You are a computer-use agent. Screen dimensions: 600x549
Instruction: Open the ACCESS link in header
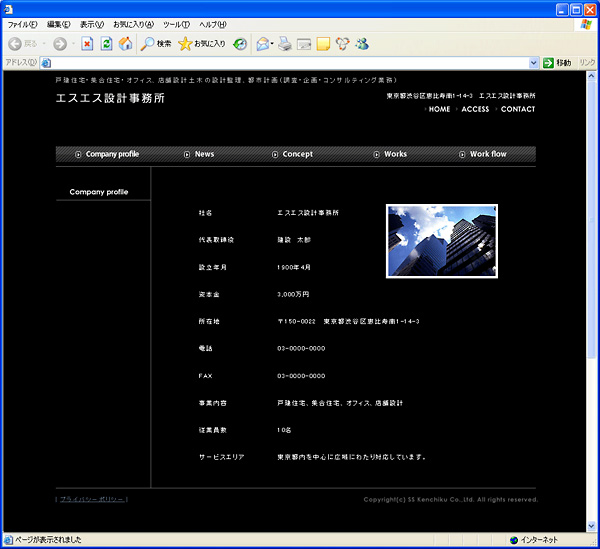pyautogui.click(x=475, y=109)
